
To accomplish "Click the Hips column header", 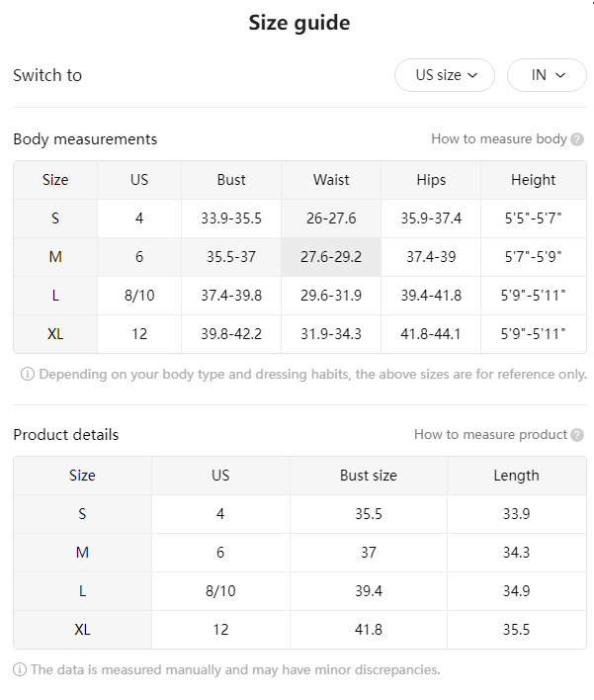I will (x=431, y=180).
